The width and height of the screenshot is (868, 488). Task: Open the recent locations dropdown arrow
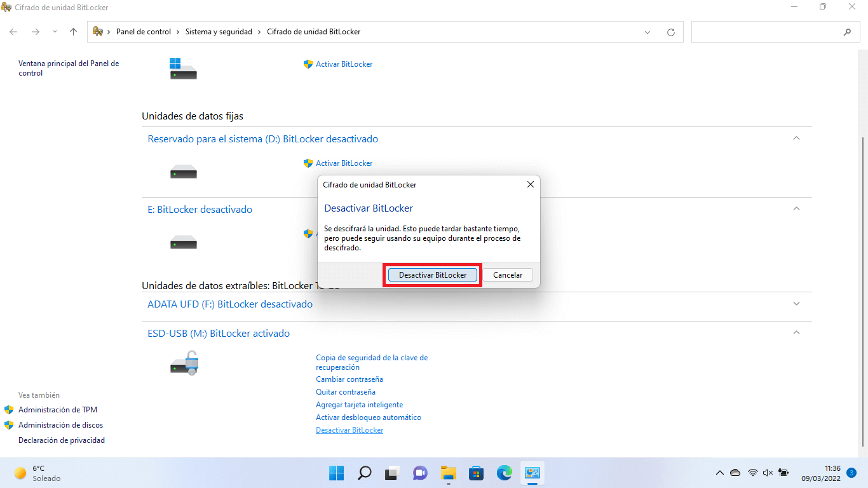pyautogui.click(x=55, y=32)
